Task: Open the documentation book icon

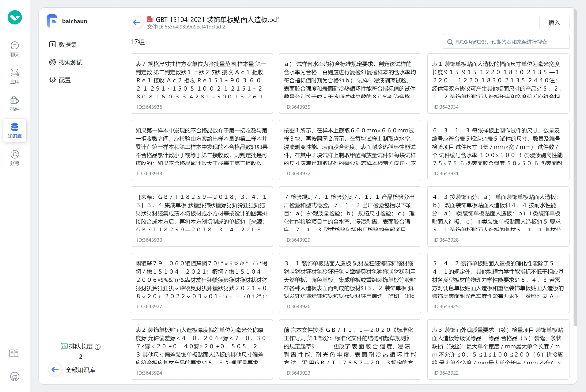Action: (x=14, y=353)
